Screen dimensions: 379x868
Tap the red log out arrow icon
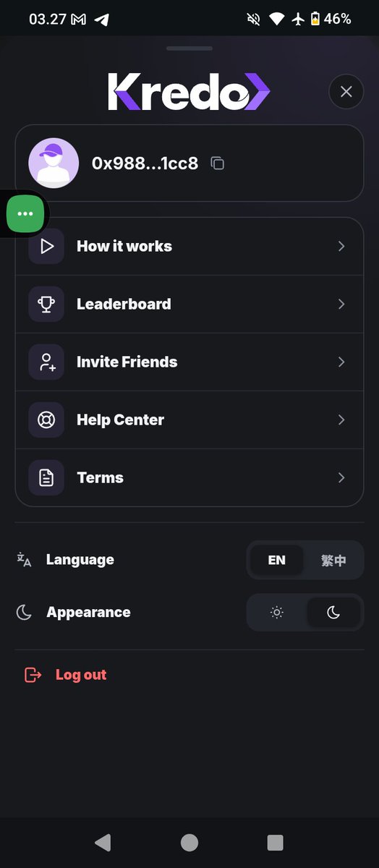(x=33, y=675)
